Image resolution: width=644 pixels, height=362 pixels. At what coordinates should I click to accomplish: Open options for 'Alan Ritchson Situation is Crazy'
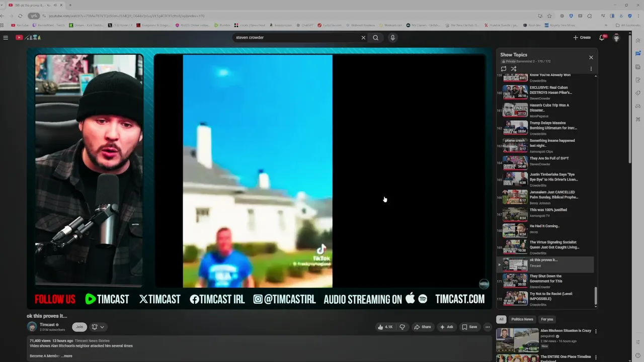click(x=596, y=331)
